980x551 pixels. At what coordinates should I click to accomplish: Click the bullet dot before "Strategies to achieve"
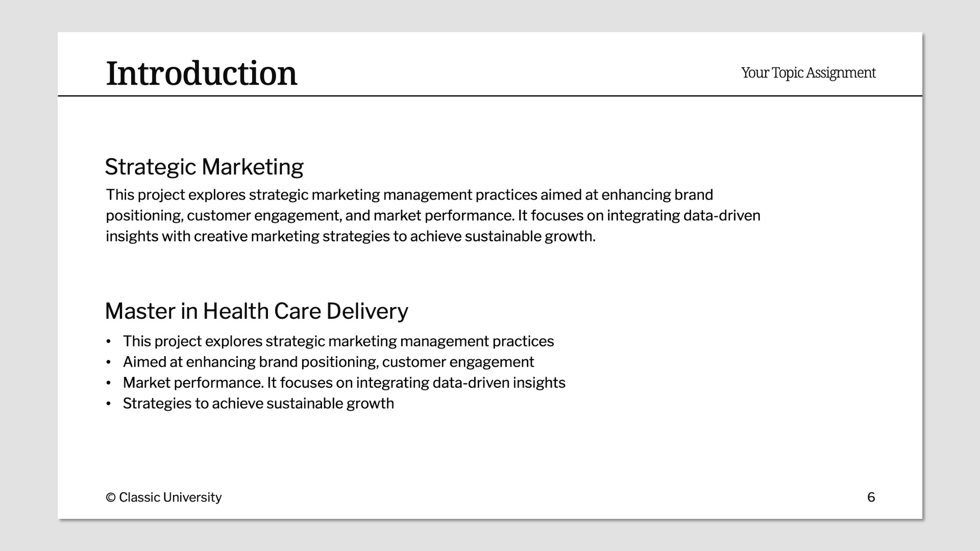(x=108, y=404)
